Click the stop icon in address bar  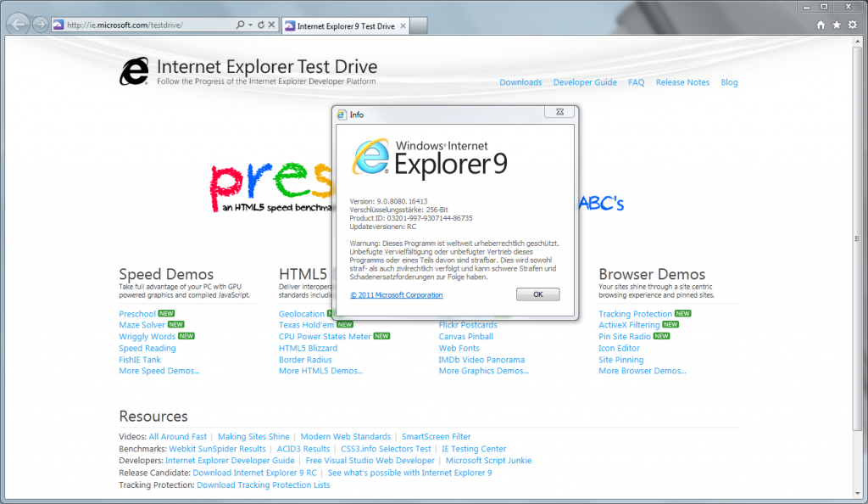pos(271,25)
